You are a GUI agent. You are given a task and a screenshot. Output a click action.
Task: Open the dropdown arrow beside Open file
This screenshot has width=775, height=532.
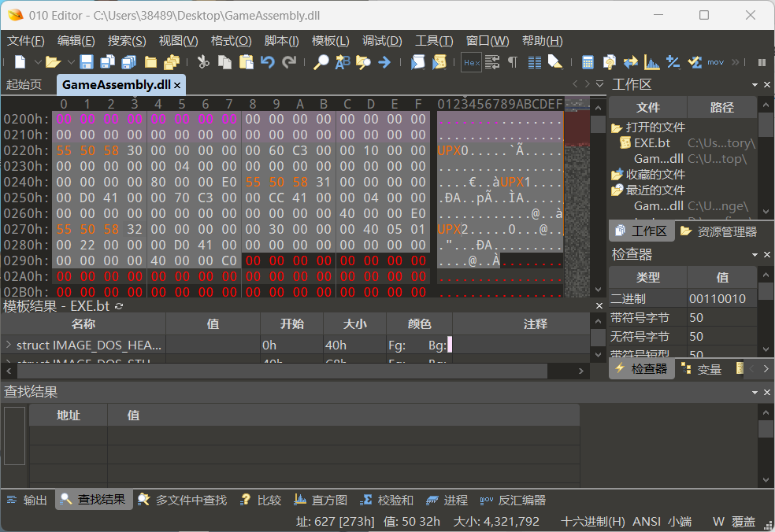(x=71, y=62)
